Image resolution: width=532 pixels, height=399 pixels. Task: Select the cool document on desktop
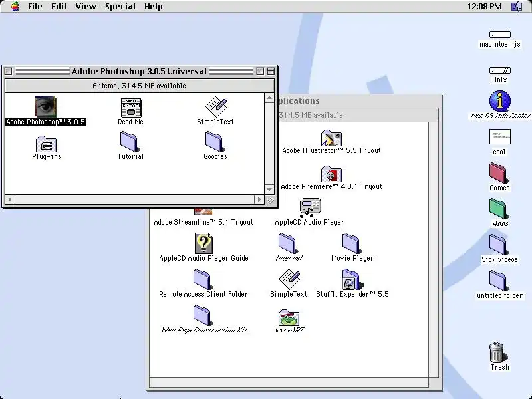click(x=500, y=137)
